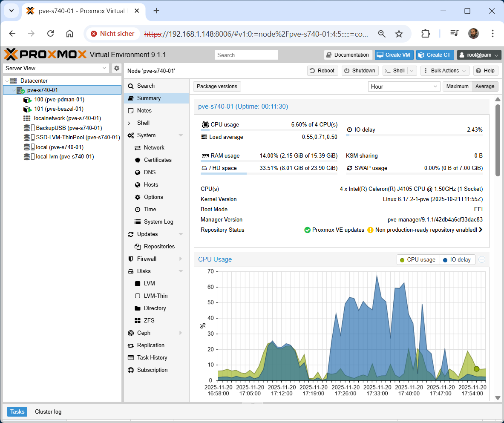The height and width of the screenshot is (423, 504).
Task: Toggle to Maximum graph values
Action: pyautogui.click(x=457, y=86)
